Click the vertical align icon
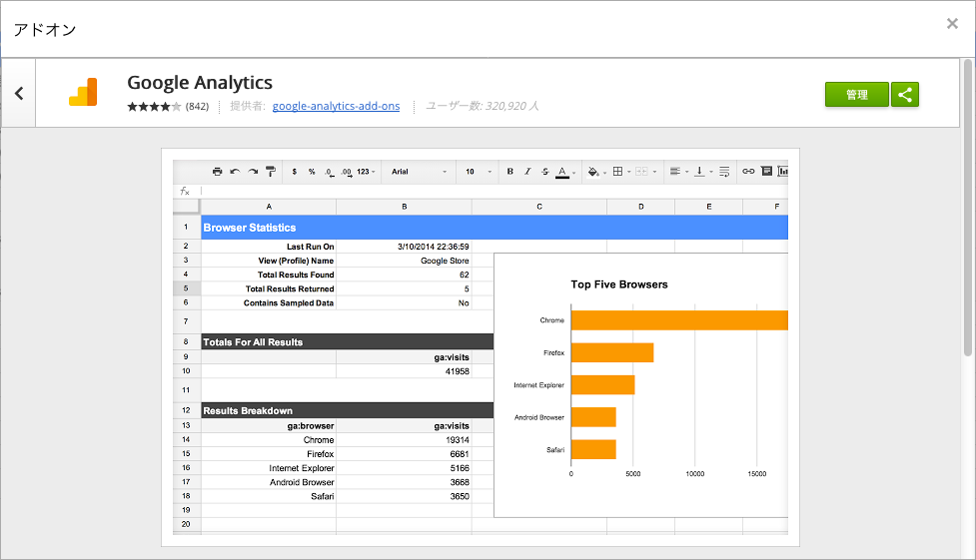This screenshot has width=976, height=560. tap(699, 171)
